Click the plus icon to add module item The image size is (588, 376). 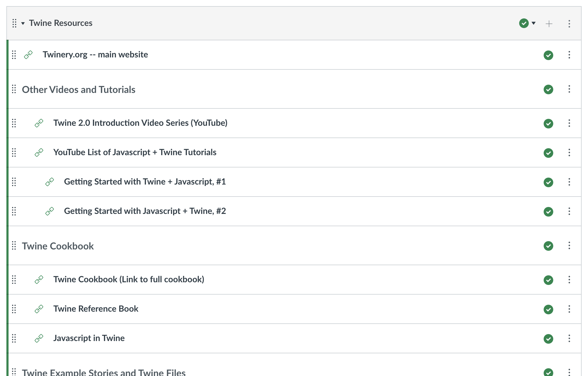pos(549,24)
